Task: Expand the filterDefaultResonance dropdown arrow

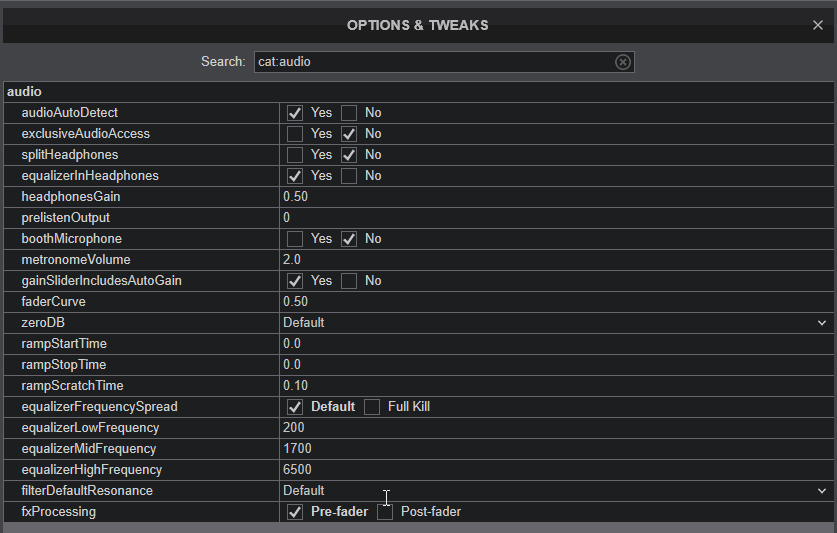Action: click(822, 491)
